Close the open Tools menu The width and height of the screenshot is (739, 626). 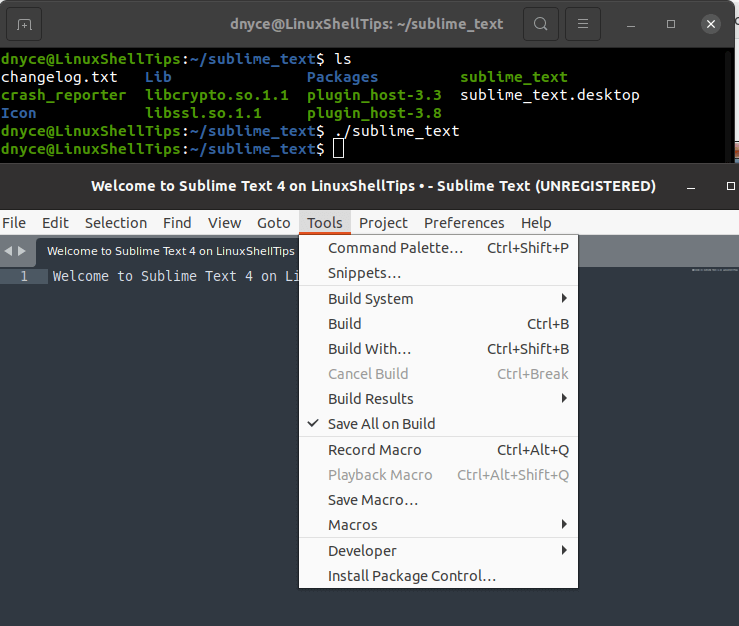click(325, 222)
